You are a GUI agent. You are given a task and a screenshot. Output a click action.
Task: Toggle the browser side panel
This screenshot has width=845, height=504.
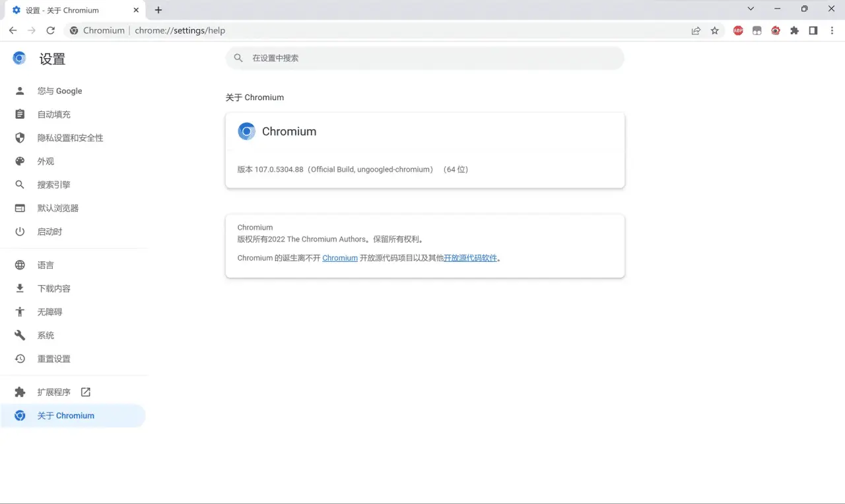coord(813,30)
